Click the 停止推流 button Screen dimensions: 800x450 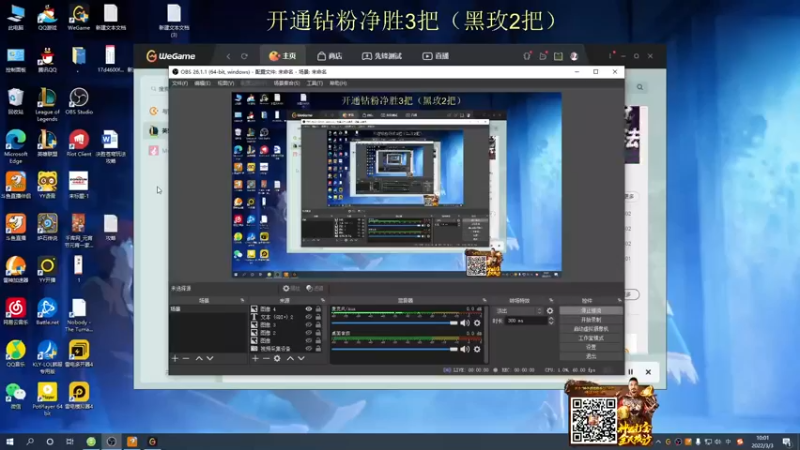(x=591, y=311)
